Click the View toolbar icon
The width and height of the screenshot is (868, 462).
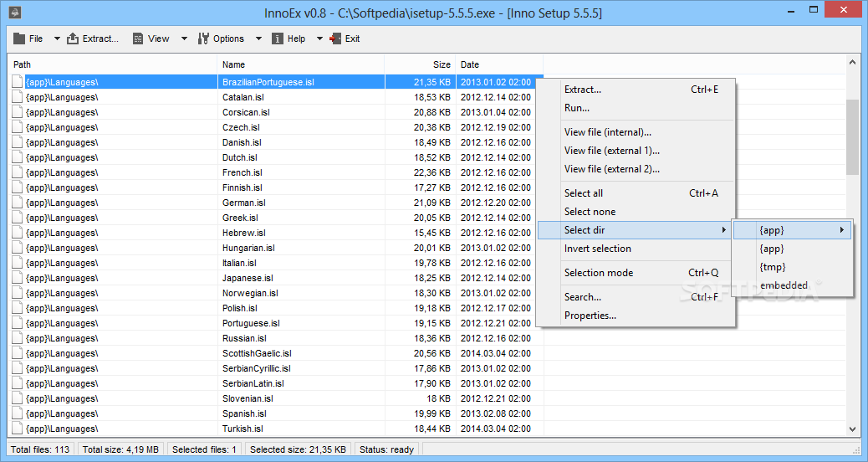(x=138, y=38)
